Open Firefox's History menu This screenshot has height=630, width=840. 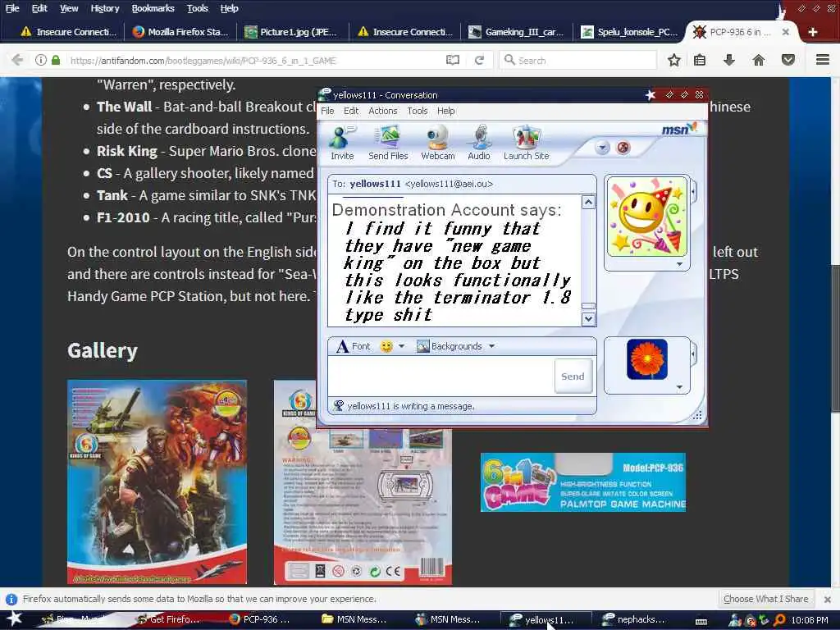coord(104,8)
